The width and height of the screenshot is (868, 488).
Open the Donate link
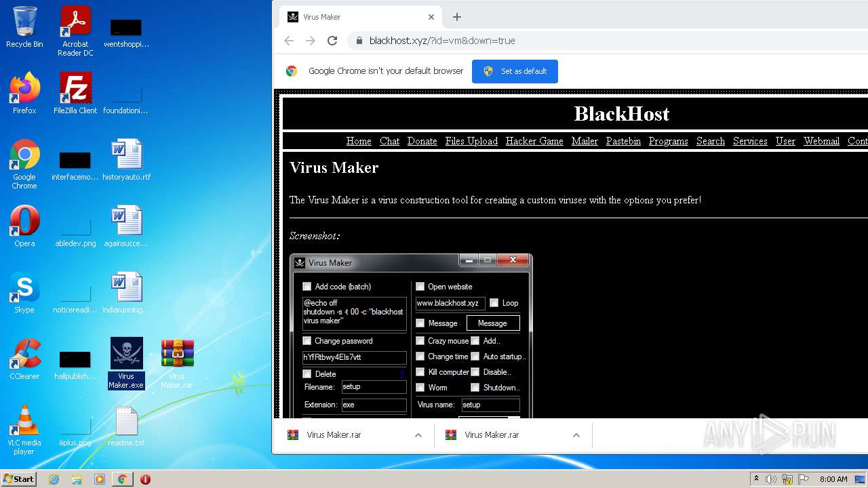pos(422,141)
